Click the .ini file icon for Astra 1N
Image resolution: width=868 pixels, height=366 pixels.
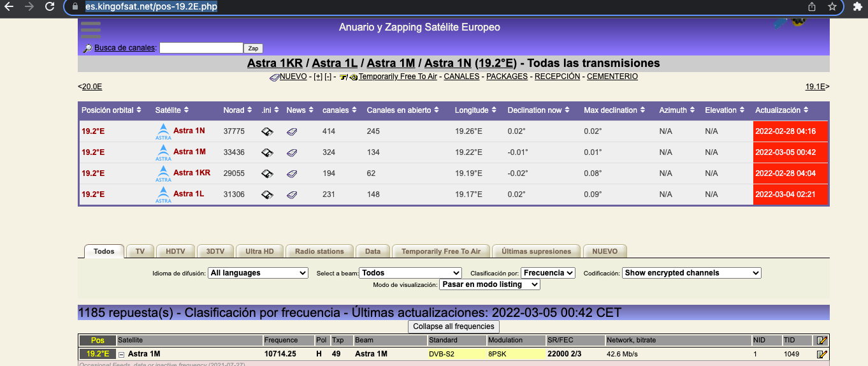click(x=268, y=131)
